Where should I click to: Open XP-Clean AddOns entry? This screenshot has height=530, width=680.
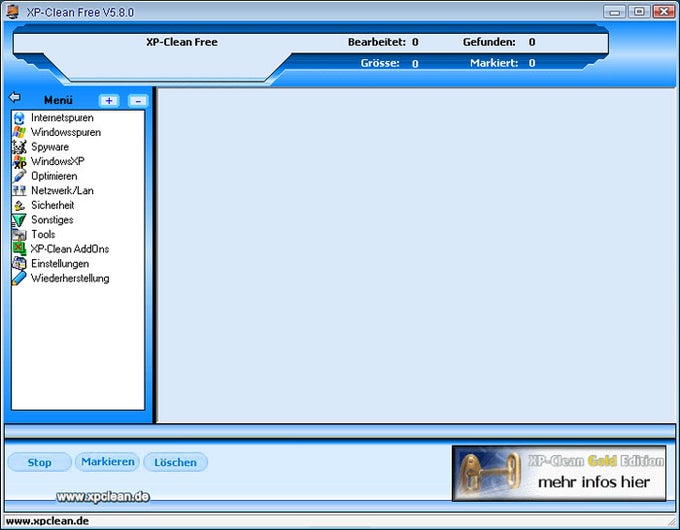(70, 249)
